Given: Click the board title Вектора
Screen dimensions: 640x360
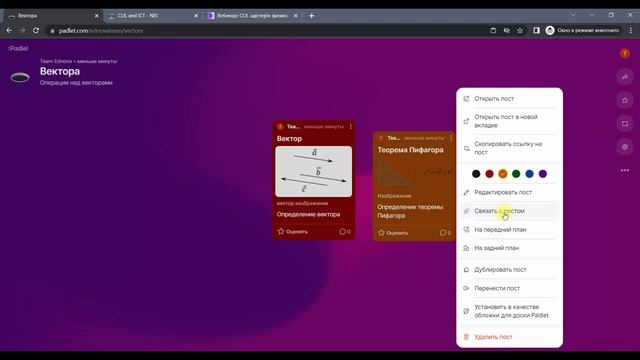Looking at the screenshot, I should pos(60,71).
